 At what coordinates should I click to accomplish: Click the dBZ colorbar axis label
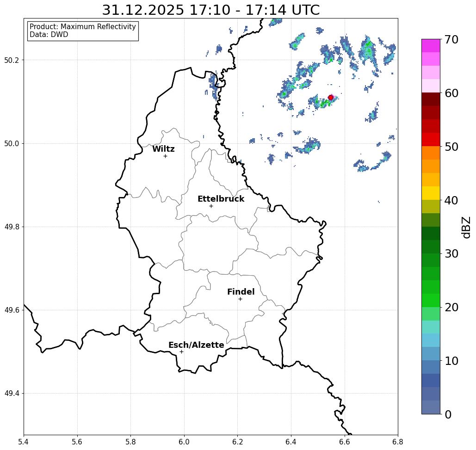point(466,227)
